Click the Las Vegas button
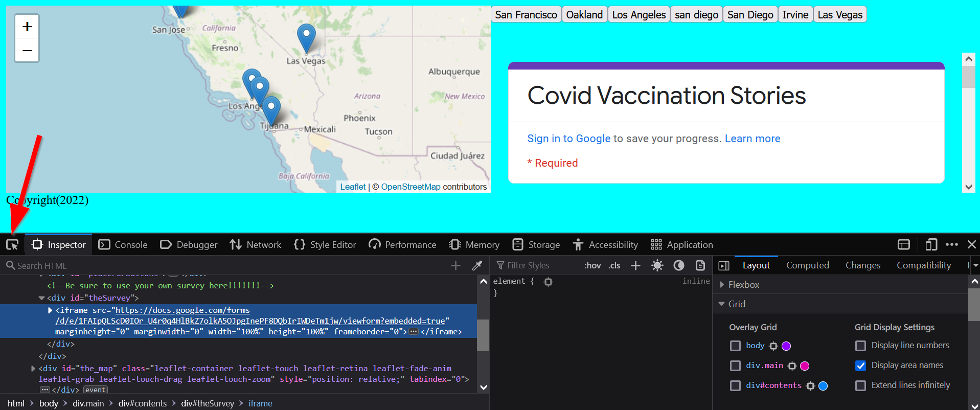This screenshot has height=410, width=980. (839, 15)
